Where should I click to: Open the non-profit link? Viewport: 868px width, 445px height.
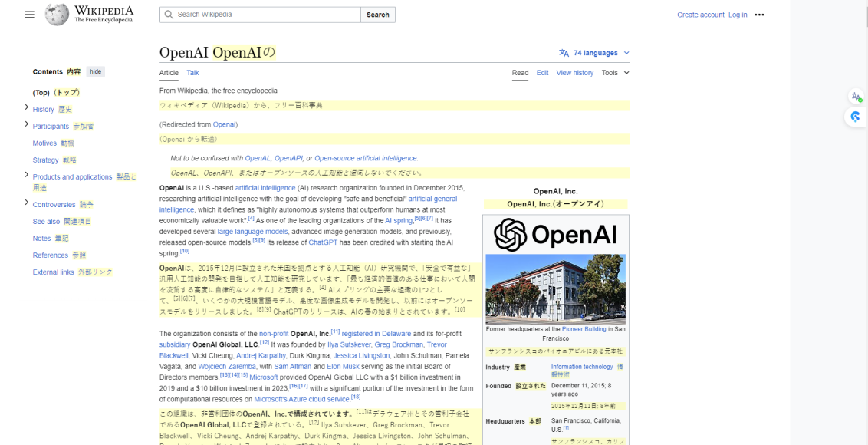[274, 334]
